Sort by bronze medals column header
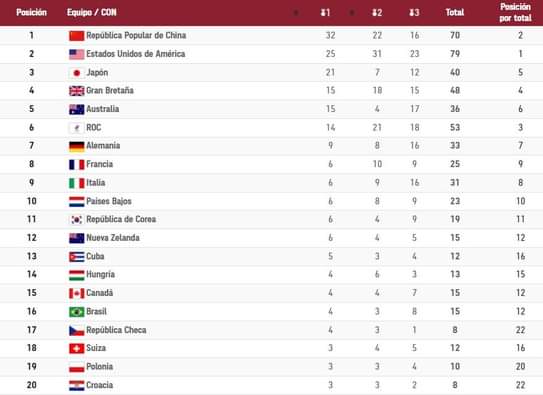Screen dimensions: 543x395 click(x=415, y=13)
